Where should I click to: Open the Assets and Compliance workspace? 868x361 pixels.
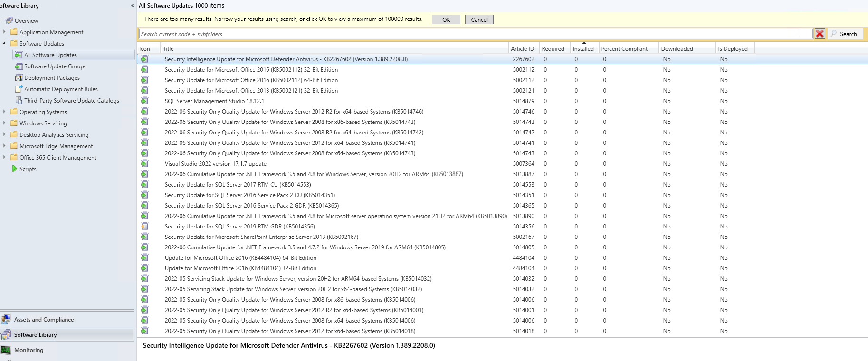(67, 320)
